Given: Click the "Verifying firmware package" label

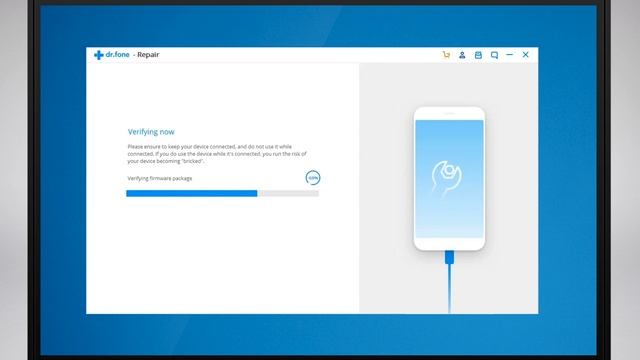Looking at the screenshot, I should (160, 178).
